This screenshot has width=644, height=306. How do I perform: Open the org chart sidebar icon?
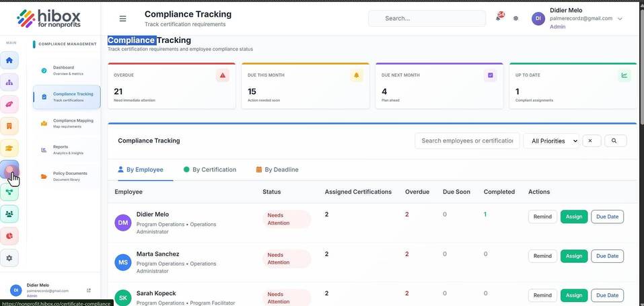(x=9, y=82)
